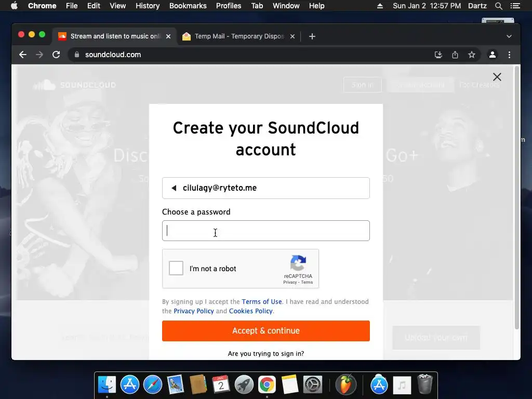This screenshot has width=532, height=399.
Task: Open the File menu
Action: tap(72, 6)
